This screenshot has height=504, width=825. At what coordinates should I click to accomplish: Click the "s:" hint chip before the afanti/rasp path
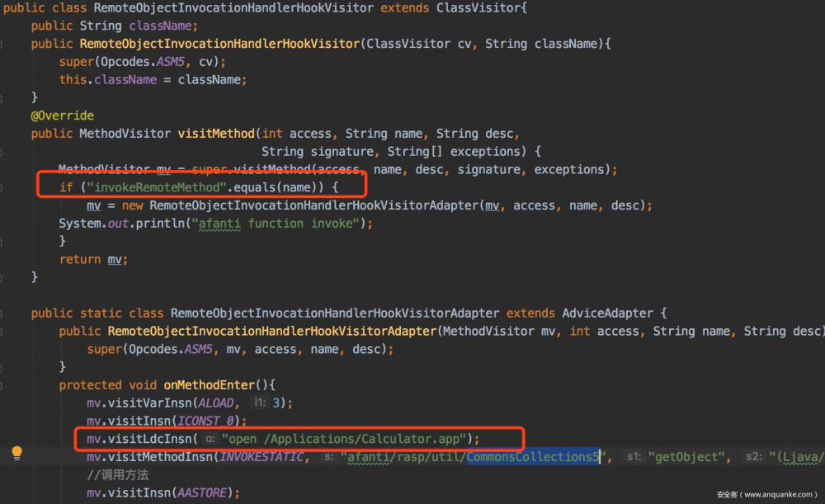click(x=328, y=457)
